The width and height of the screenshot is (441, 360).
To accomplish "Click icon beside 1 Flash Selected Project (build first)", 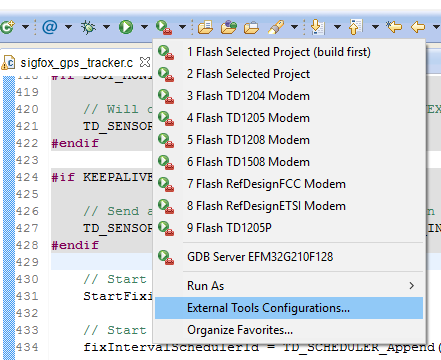I will tap(166, 53).
